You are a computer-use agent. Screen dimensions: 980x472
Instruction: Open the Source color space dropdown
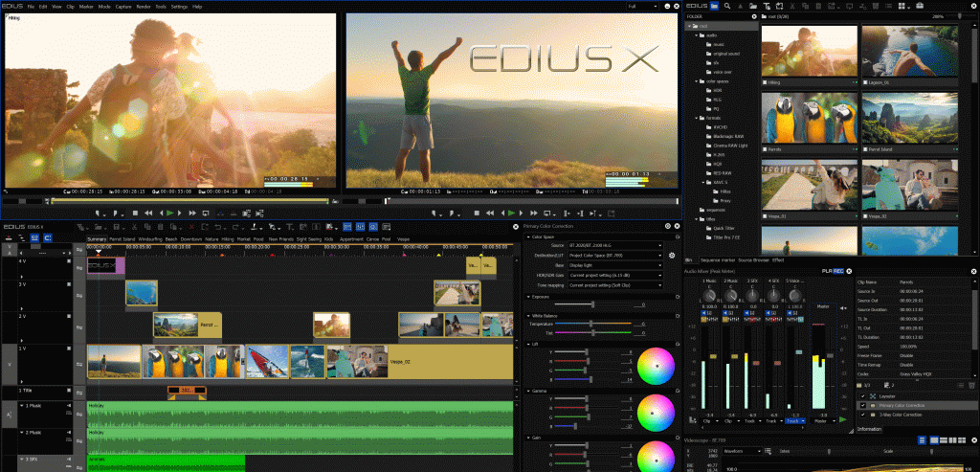(615, 245)
